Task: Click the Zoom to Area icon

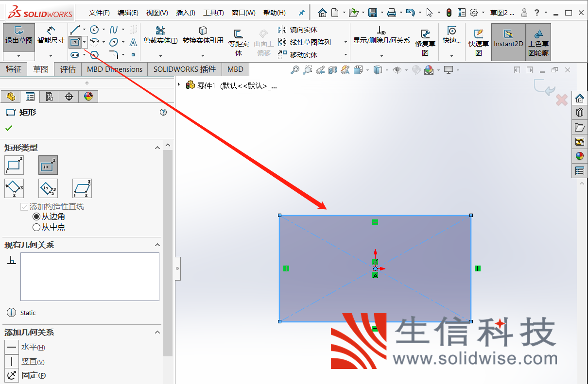Action: [307, 70]
